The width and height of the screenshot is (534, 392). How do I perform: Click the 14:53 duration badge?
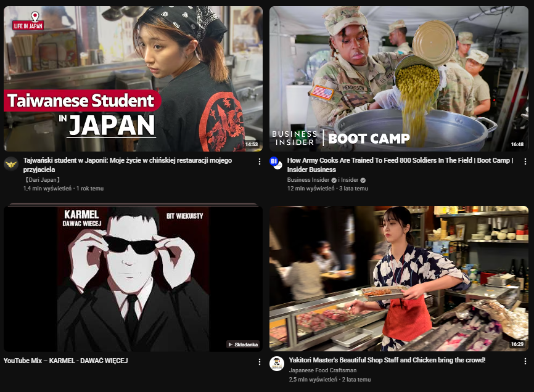point(252,144)
